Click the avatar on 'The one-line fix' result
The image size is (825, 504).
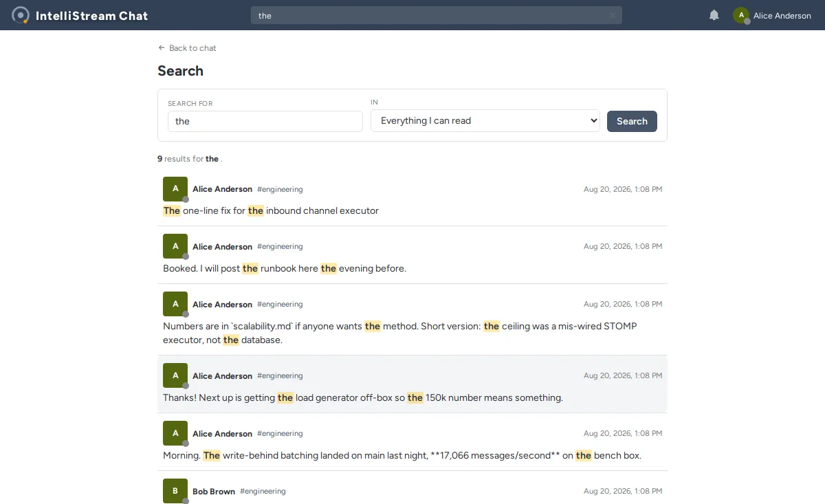point(175,188)
